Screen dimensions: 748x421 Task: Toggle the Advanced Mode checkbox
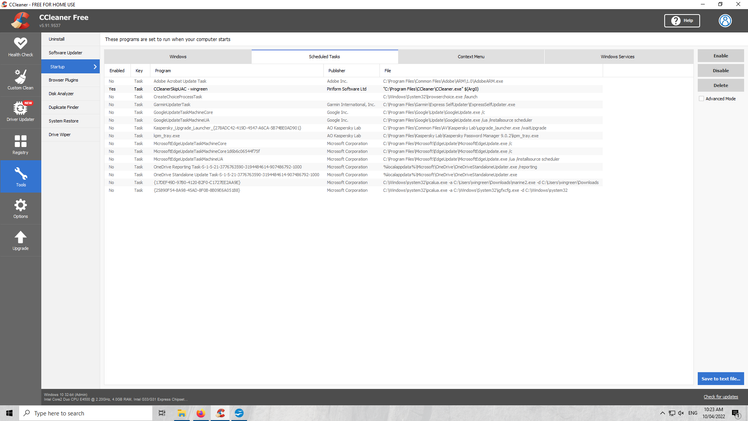(702, 99)
